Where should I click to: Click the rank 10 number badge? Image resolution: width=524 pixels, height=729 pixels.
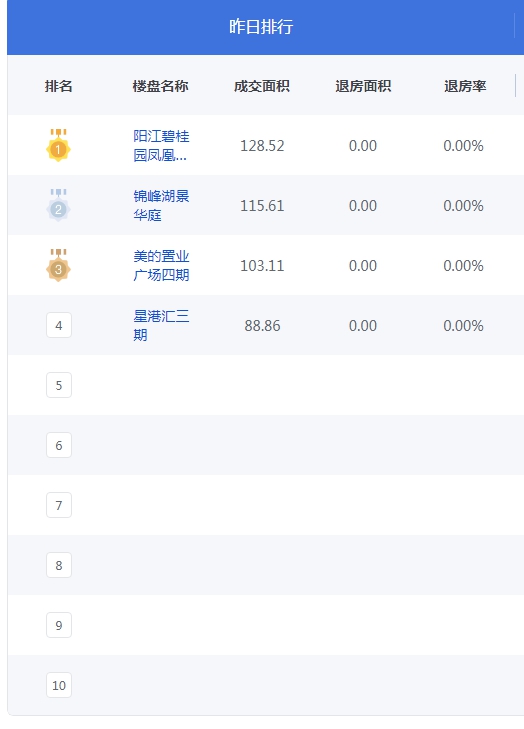tap(59, 685)
